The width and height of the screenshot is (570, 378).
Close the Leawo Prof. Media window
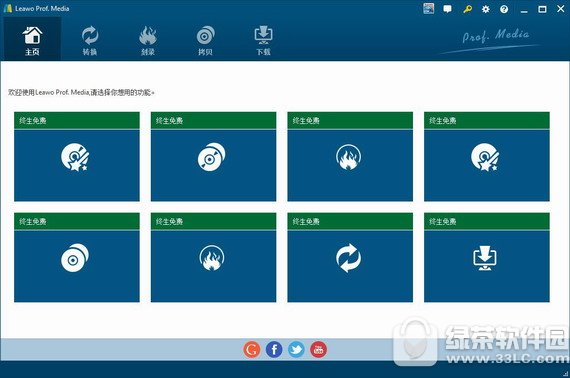[561, 9]
